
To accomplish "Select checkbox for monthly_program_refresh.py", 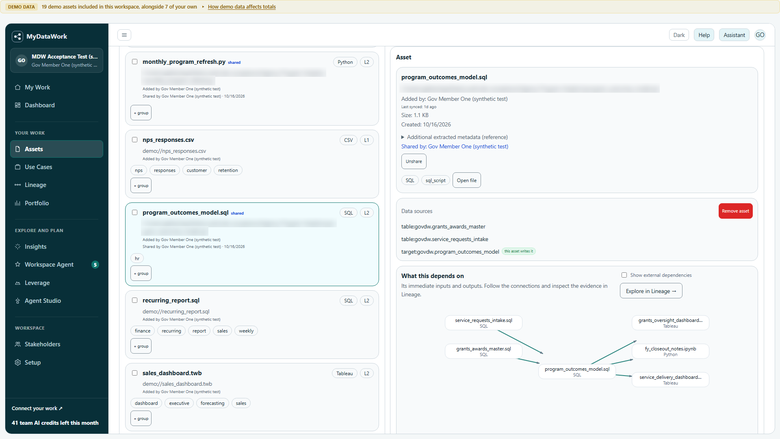I will click(135, 62).
